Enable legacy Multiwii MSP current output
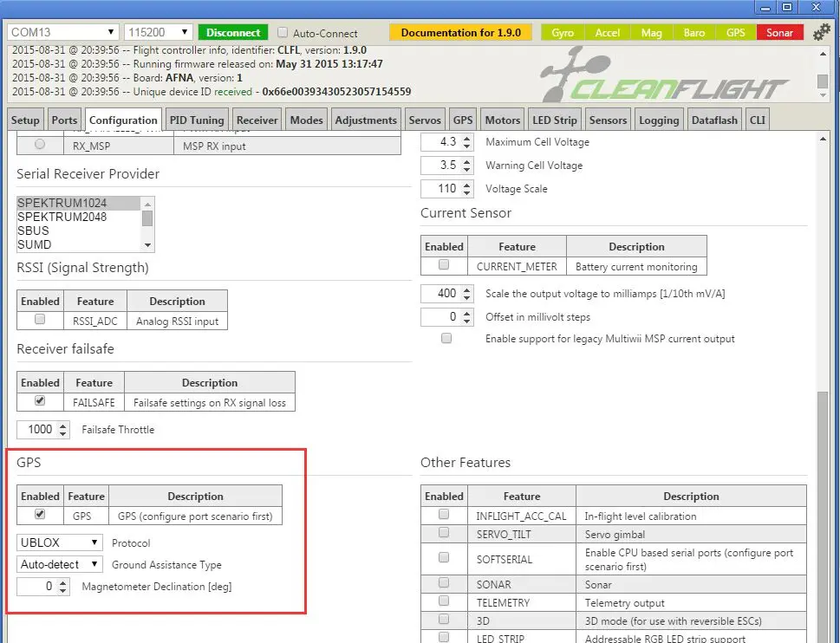This screenshot has width=840, height=643. pyautogui.click(x=446, y=338)
